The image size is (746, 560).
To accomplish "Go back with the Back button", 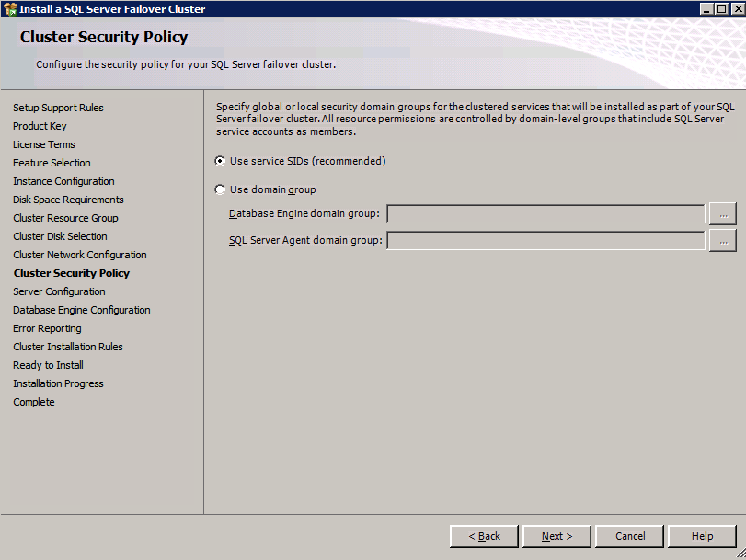I will click(x=484, y=536).
